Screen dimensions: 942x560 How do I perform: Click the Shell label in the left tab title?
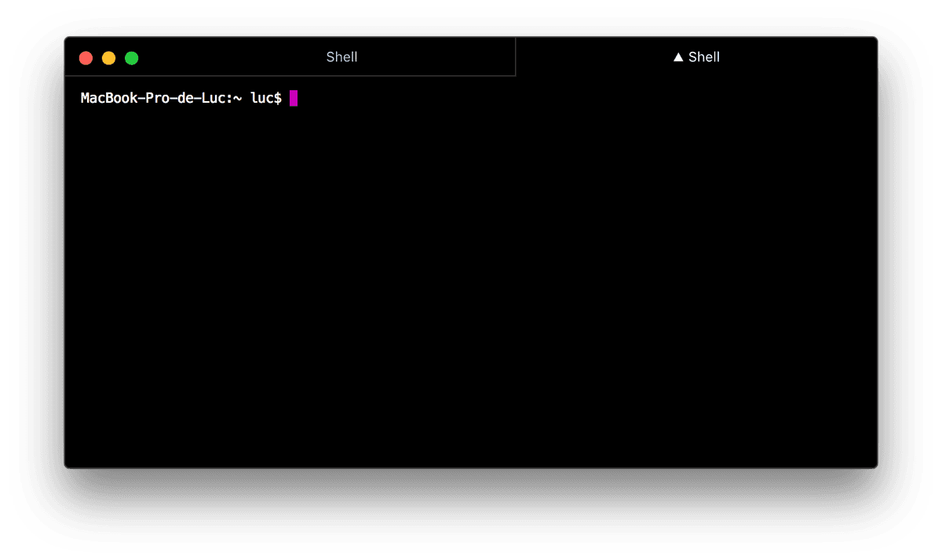[x=341, y=56]
